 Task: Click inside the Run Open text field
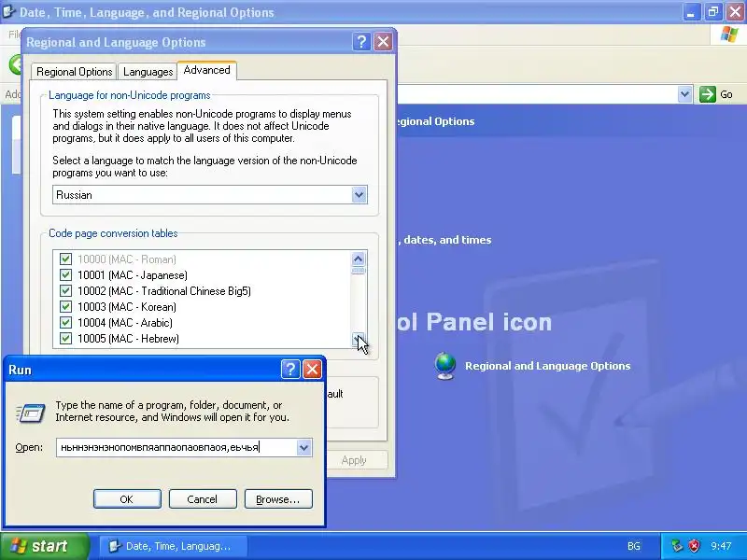click(176, 447)
